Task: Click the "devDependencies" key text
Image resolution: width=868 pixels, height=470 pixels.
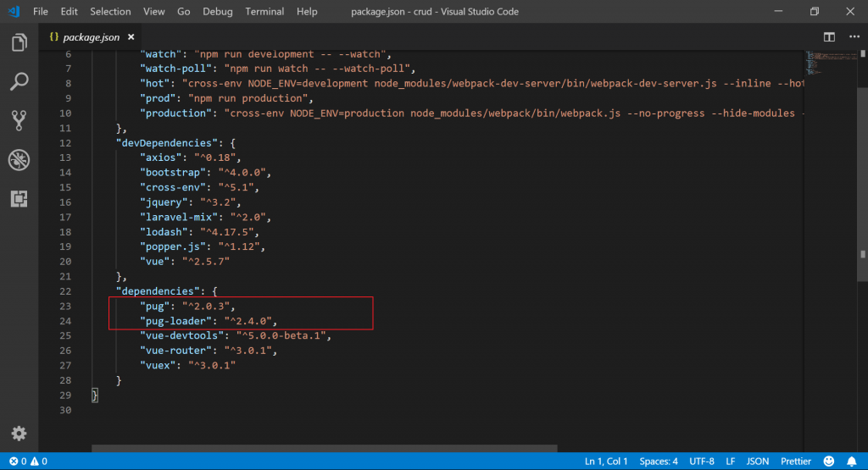Action: (x=167, y=142)
